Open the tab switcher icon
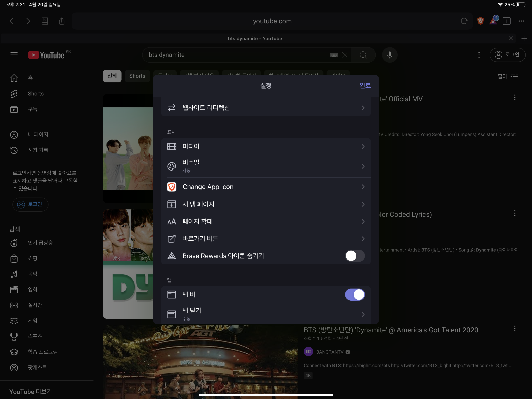The height and width of the screenshot is (399, 532). [506, 21]
